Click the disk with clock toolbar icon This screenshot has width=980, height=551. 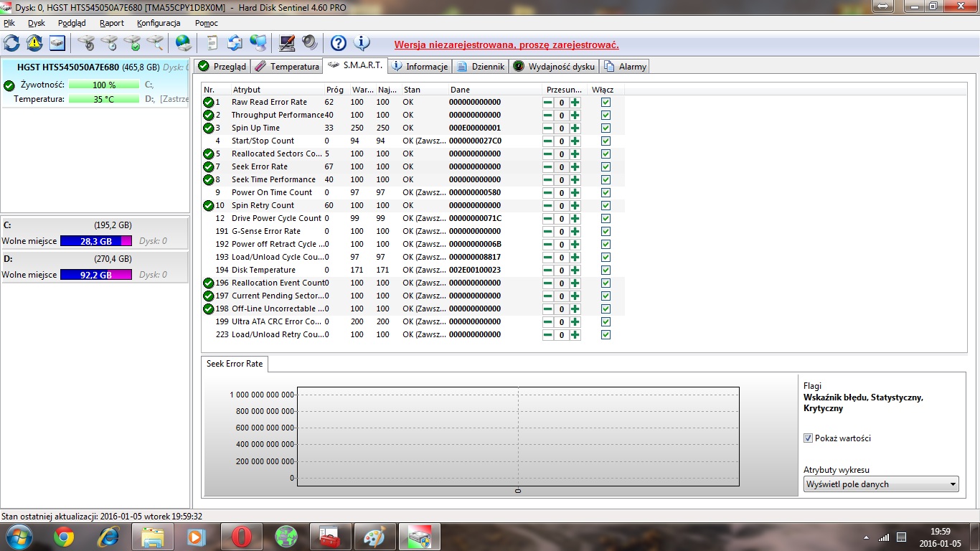109,43
